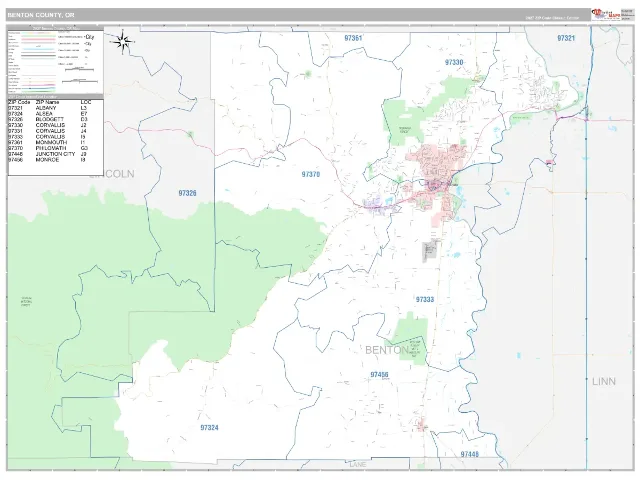Select the PHILOMATH row in the ZIP table

48,148
